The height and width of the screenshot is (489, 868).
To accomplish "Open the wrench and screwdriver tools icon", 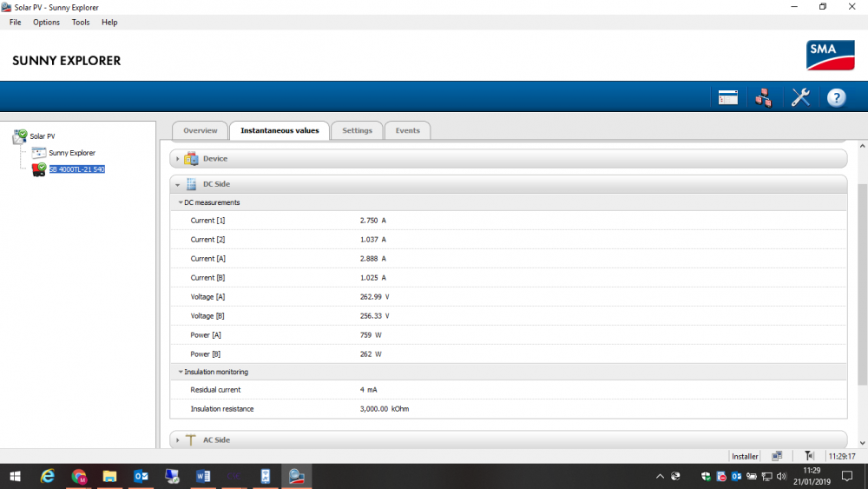I will click(800, 97).
